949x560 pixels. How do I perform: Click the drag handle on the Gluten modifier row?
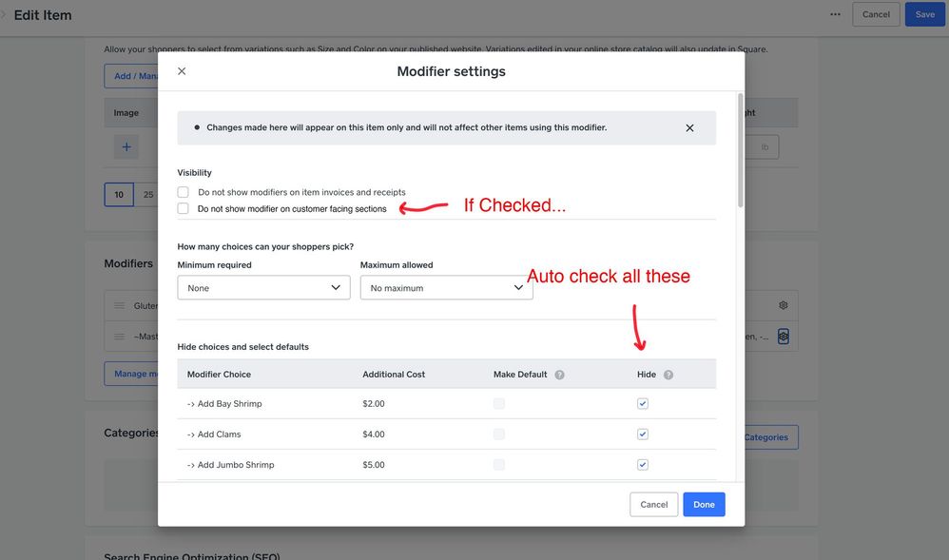pos(120,306)
